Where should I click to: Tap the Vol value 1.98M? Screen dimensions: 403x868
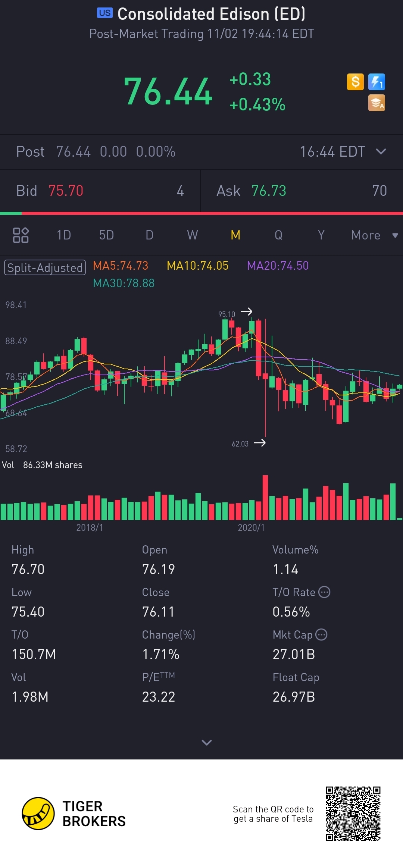click(x=30, y=697)
